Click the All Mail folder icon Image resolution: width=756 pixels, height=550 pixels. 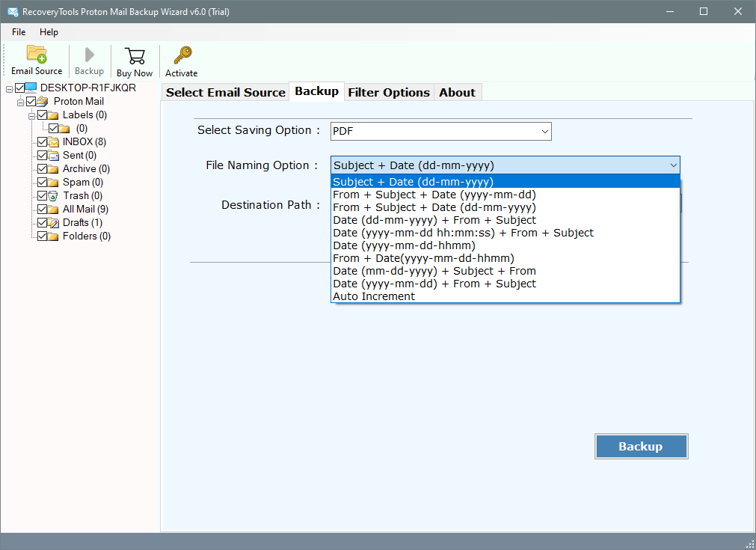tap(54, 210)
